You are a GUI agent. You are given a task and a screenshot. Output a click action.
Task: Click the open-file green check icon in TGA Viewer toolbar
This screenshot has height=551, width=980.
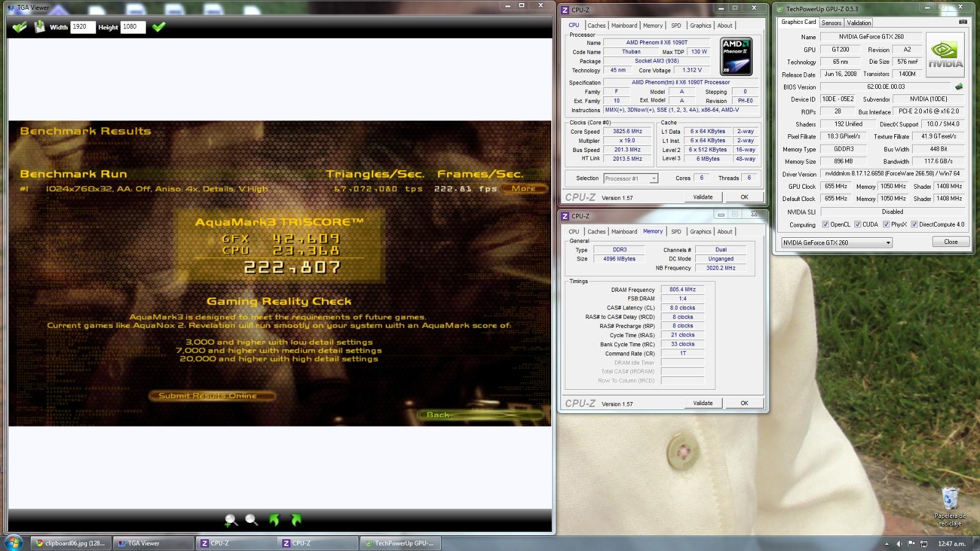20,27
